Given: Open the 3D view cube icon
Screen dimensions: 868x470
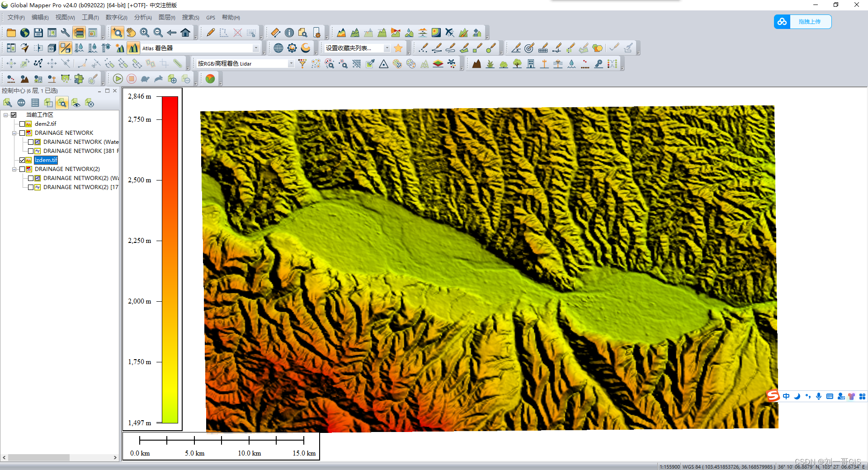Looking at the screenshot, I should [x=52, y=48].
